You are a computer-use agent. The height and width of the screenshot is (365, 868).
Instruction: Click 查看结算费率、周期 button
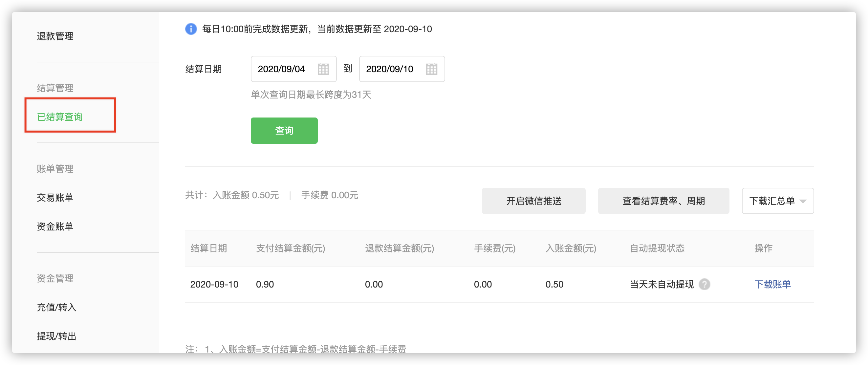663,201
